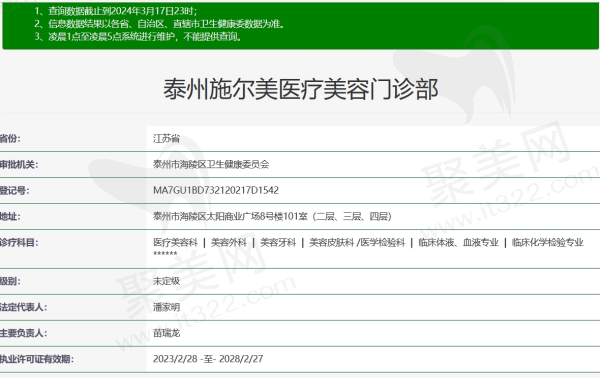Select 临床化学检验专业 text

point(548,243)
